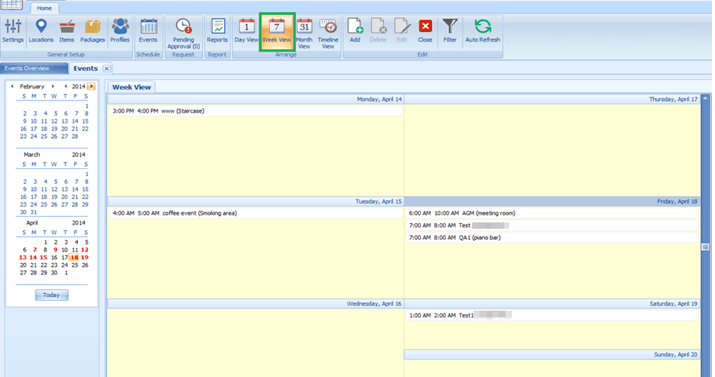Click the Wednesday, April 16 header

coord(255,303)
